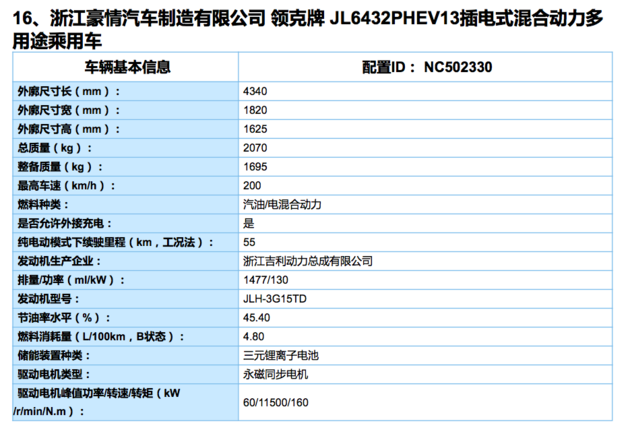Click the label 纯电动模式下续驶里程
The image size is (630, 438).
point(116,243)
